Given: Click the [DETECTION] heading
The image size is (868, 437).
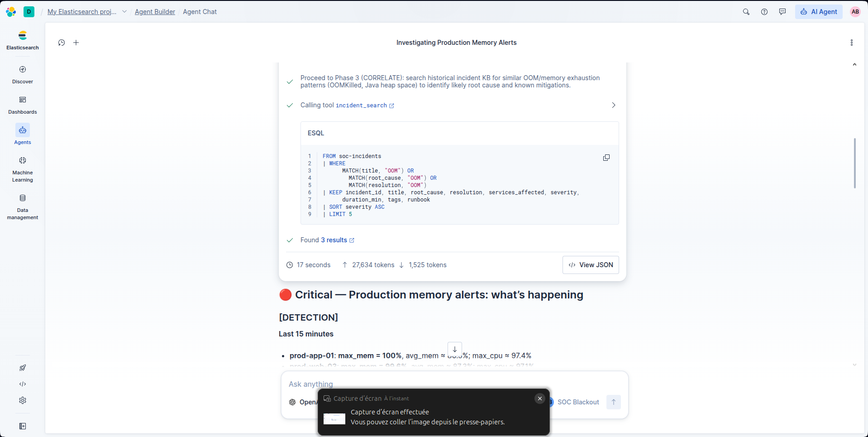Looking at the screenshot, I should 309,317.
